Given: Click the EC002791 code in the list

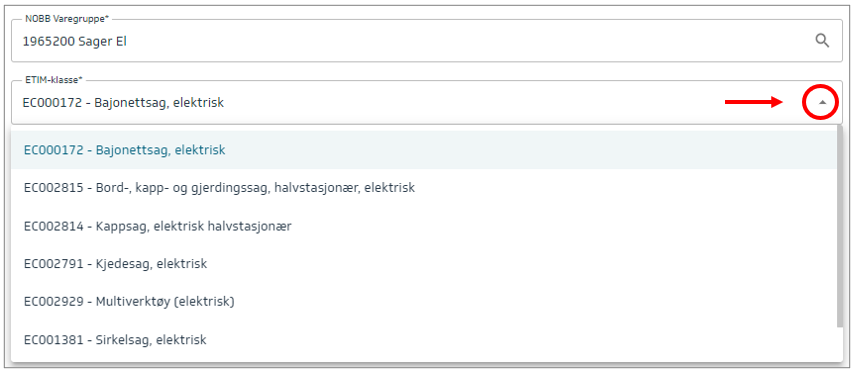Looking at the screenshot, I should (54, 264).
